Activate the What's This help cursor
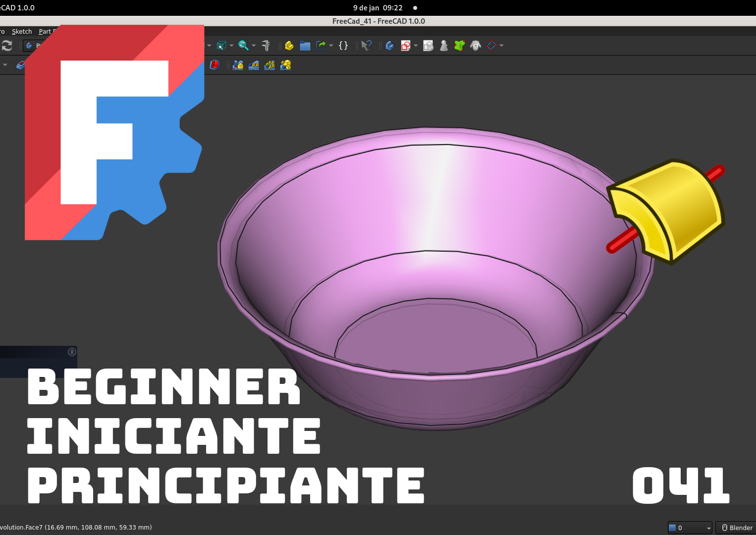This screenshot has height=535, width=756. pyautogui.click(x=367, y=46)
